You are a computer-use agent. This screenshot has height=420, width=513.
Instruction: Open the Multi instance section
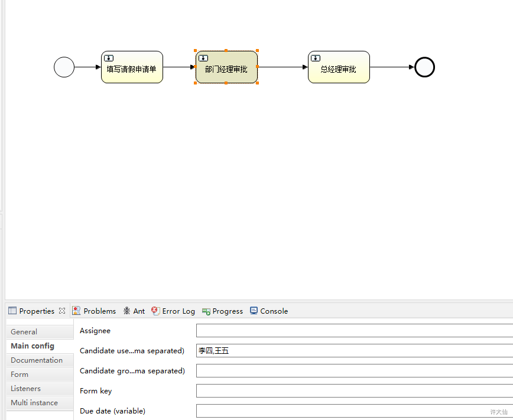click(40, 403)
